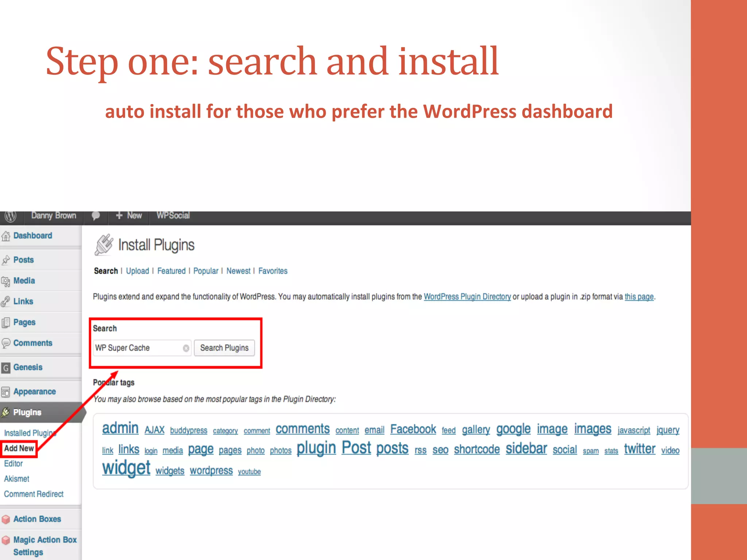Image resolution: width=747 pixels, height=560 pixels.
Task: Browse the Facebook tag
Action: coord(413,429)
